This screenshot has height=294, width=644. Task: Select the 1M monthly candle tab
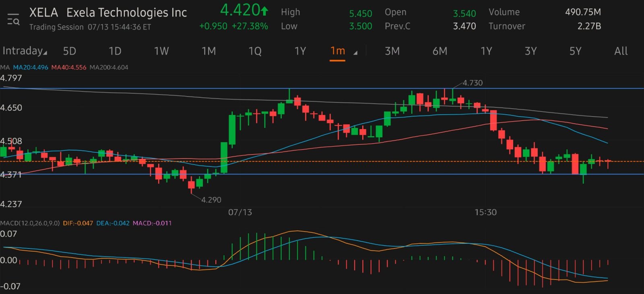[x=208, y=51]
